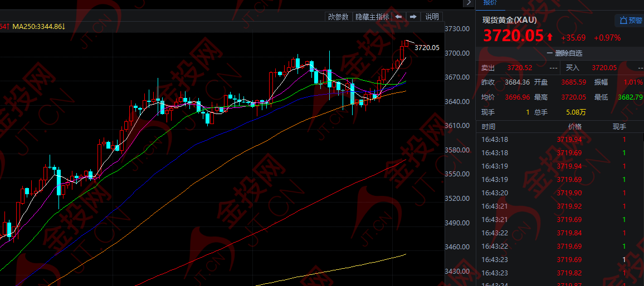This screenshot has width=644, height=286.
Task: Click the large red 3720.05 current price
Action: (x=514, y=36)
